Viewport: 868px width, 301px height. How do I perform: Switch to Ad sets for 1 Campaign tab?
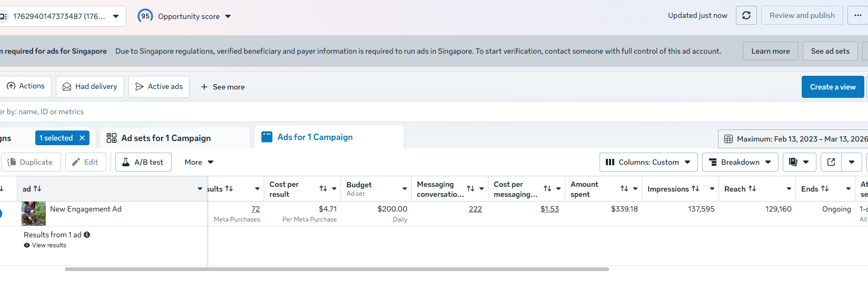click(166, 138)
